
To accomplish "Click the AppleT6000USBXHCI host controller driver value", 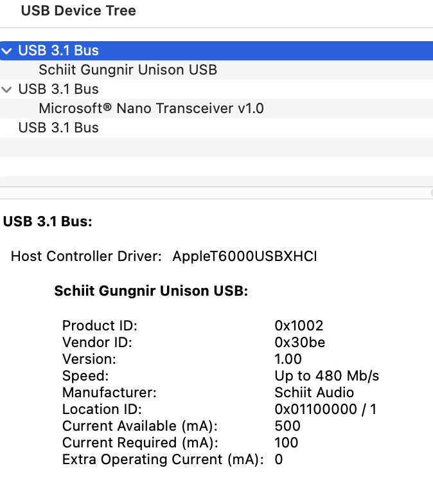I will [245, 256].
